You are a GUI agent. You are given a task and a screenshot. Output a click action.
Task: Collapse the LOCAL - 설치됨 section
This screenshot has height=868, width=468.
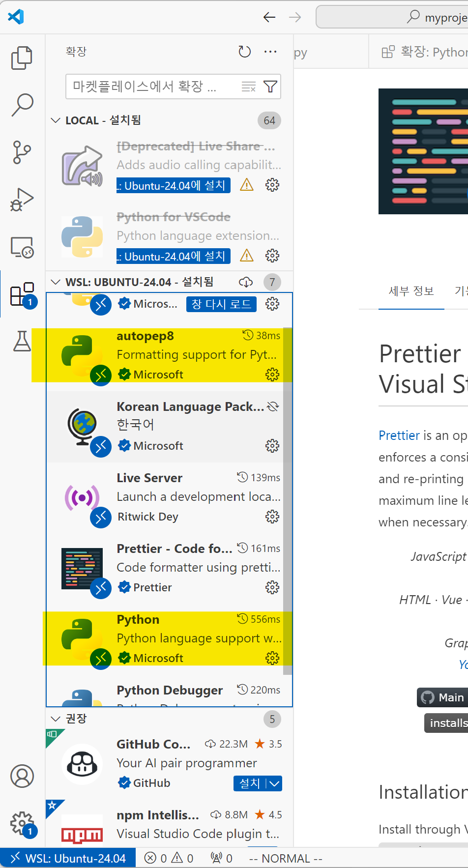[x=56, y=120]
